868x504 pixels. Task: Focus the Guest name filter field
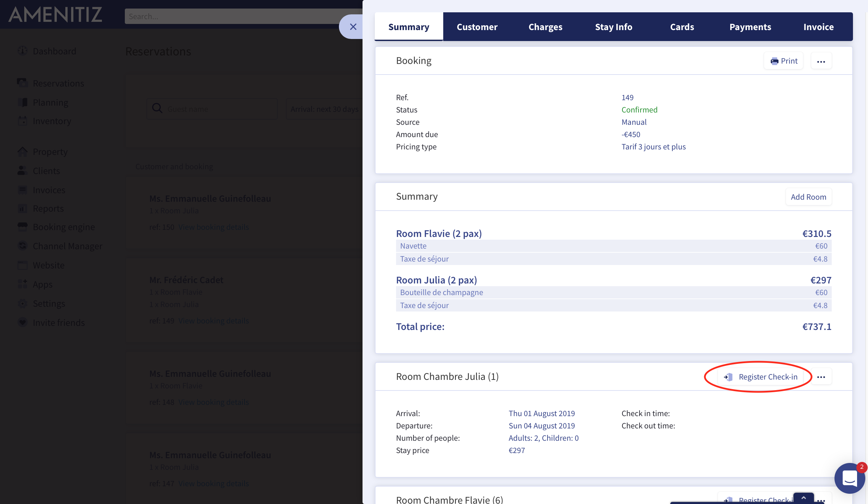[212, 109]
